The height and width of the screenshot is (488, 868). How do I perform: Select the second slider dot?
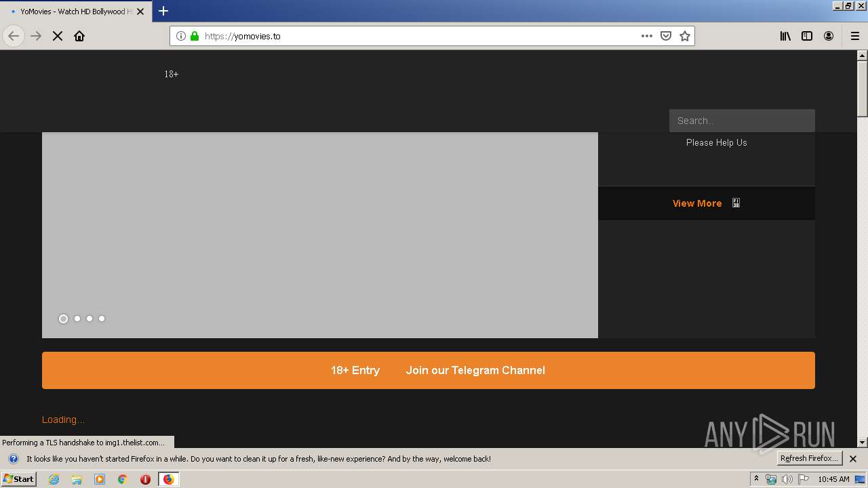[x=77, y=319]
